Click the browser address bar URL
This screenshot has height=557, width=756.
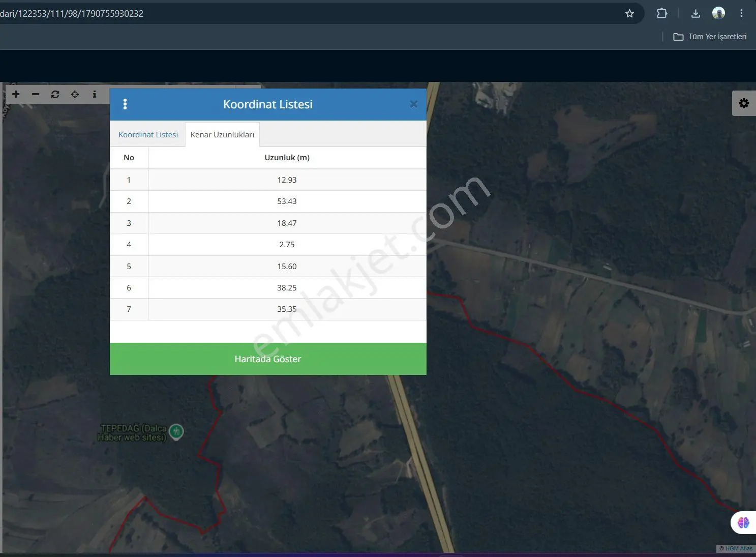pyautogui.click(x=72, y=14)
